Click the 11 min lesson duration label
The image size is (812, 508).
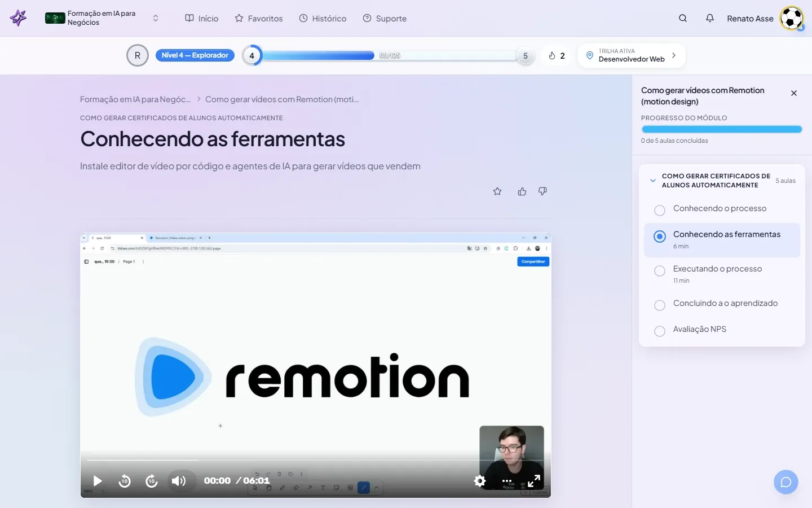[681, 281]
